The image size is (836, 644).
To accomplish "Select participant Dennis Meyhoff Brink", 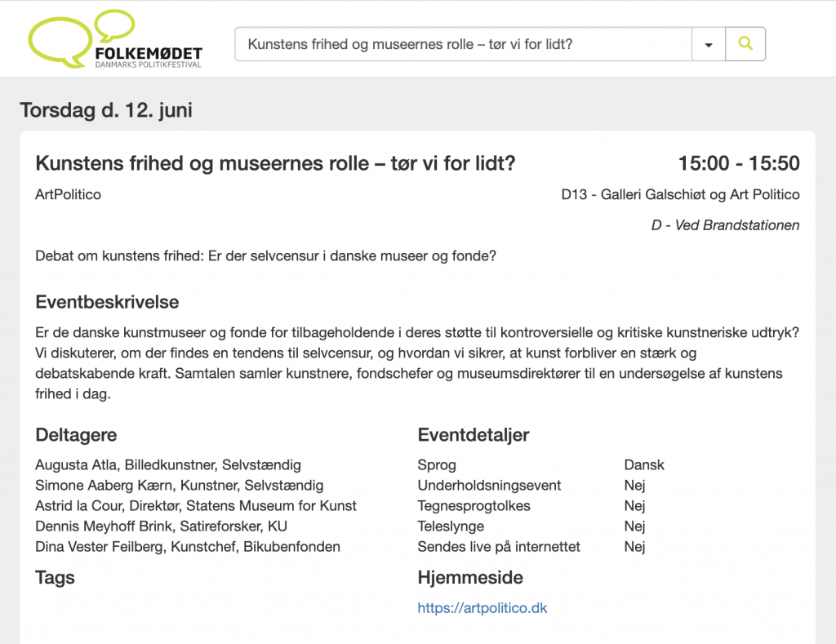I will 161,526.
